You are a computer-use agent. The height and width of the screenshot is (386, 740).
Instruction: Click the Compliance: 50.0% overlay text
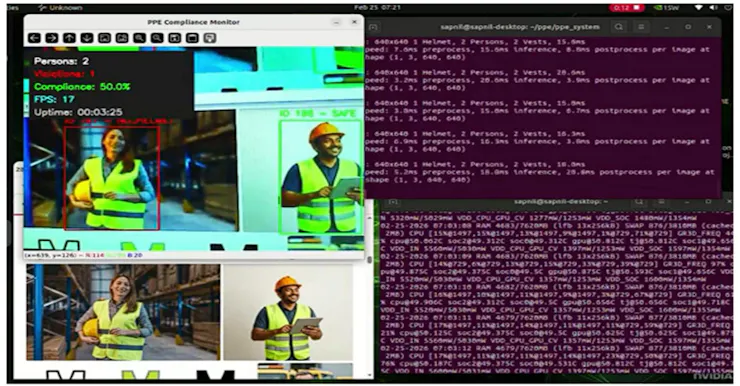(82, 87)
